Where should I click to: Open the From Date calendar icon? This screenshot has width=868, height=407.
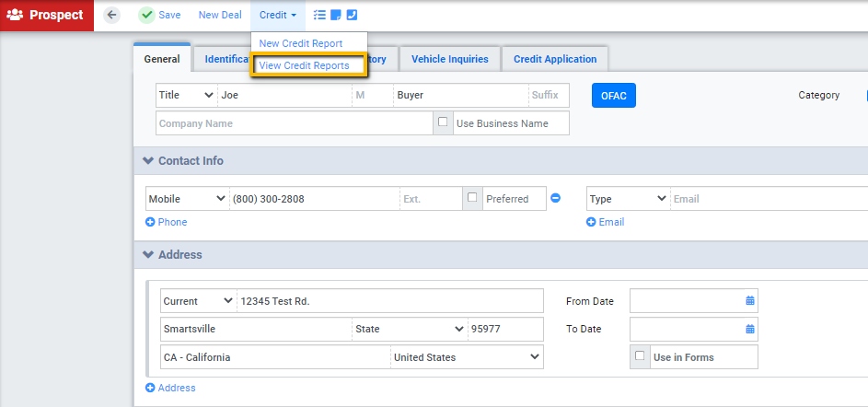[750, 301]
